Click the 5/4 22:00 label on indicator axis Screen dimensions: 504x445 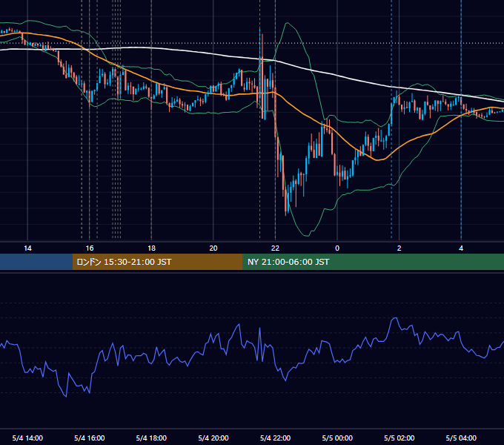click(x=275, y=438)
